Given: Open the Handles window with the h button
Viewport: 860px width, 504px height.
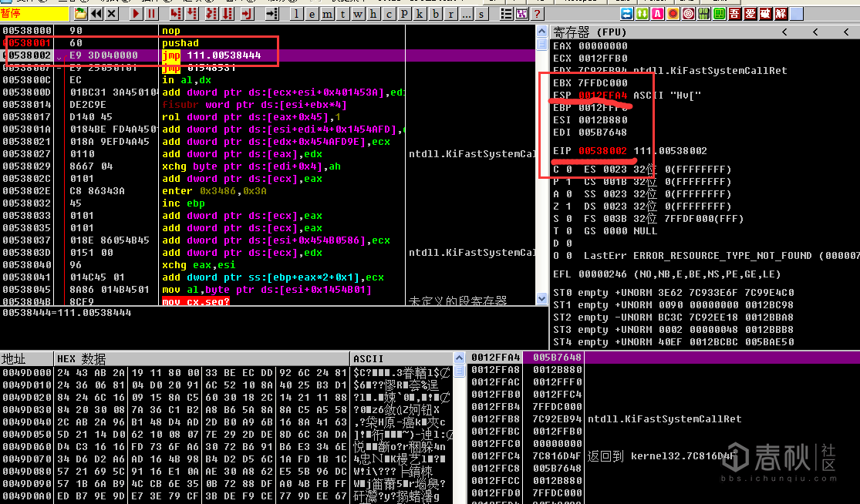Looking at the screenshot, I should (x=373, y=14).
